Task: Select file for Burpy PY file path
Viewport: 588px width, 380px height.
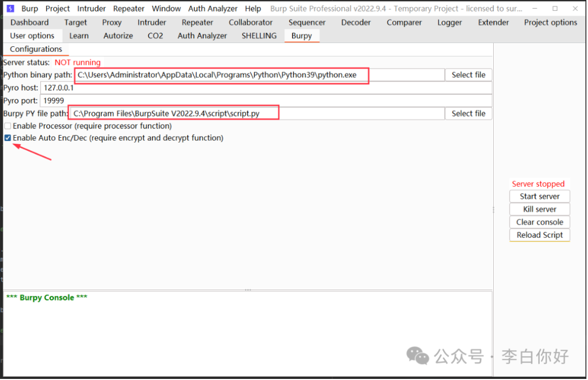Action: pyautogui.click(x=468, y=114)
